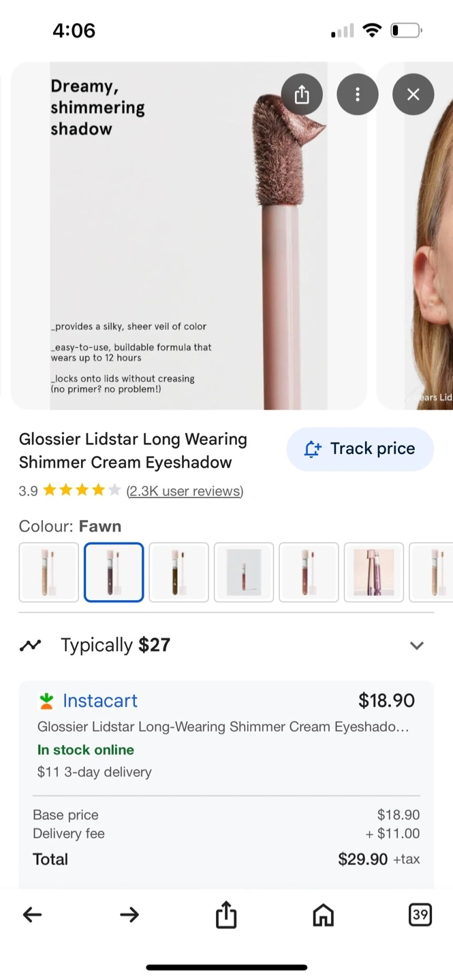
Task: Choose the sixth pink-background colour swatch
Action: (373, 572)
